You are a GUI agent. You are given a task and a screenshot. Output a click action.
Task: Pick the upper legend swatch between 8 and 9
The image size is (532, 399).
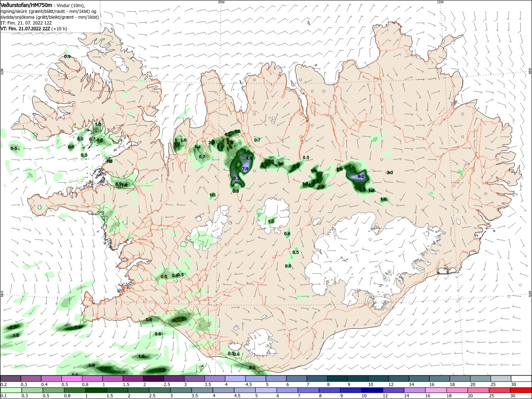(x=337, y=379)
